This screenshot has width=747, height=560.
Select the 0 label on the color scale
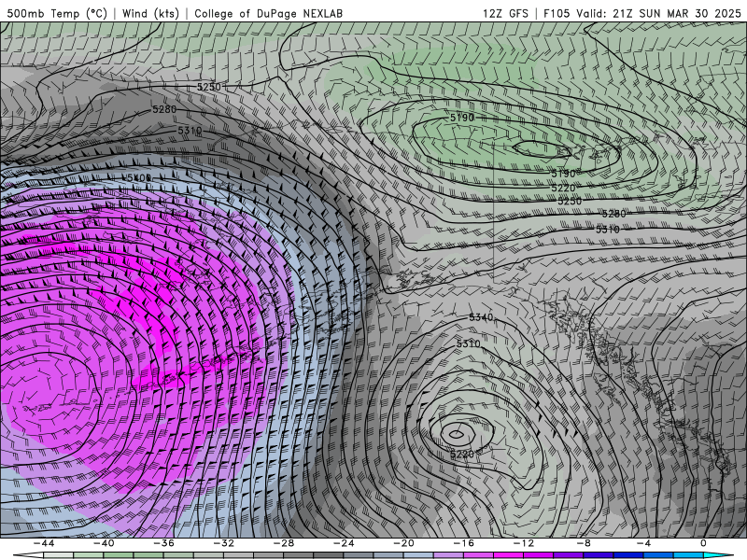click(x=704, y=543)
